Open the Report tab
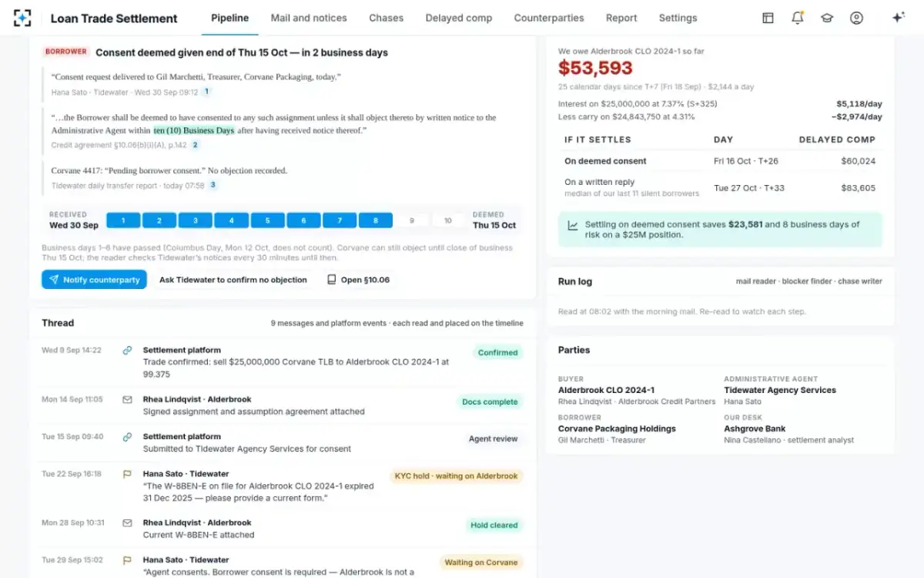Screen dimensions: 924x578 621,18
